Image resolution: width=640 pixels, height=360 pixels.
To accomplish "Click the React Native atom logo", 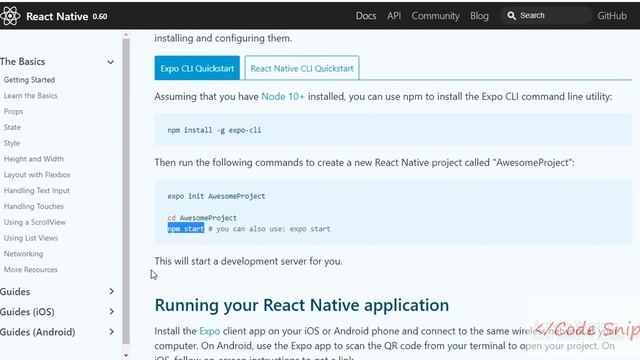I will click(10, 16).
